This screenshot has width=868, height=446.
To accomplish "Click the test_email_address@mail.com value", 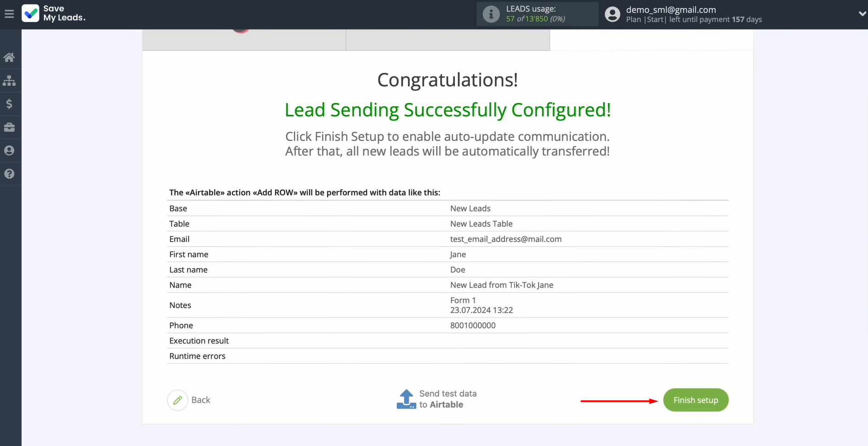I will pos(505,239).
